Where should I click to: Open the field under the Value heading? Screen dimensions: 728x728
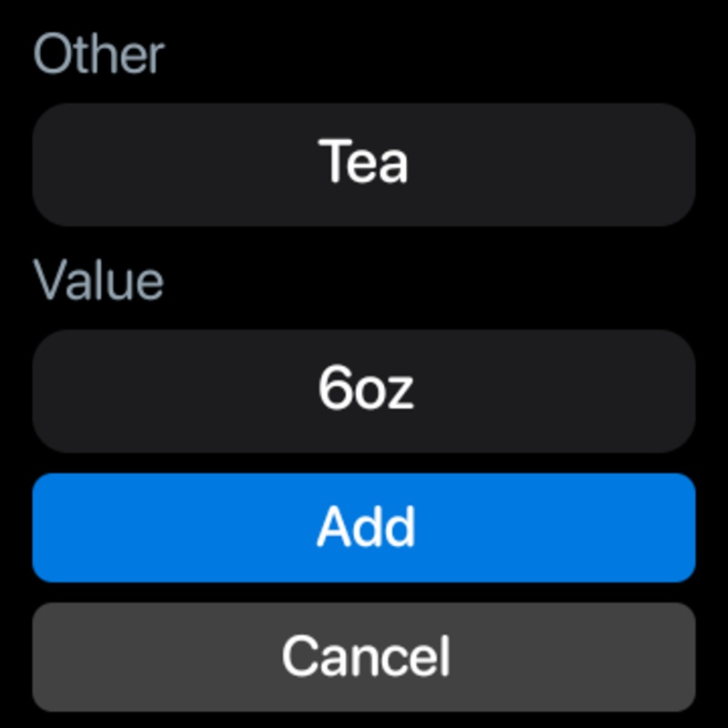pos(364,391)
